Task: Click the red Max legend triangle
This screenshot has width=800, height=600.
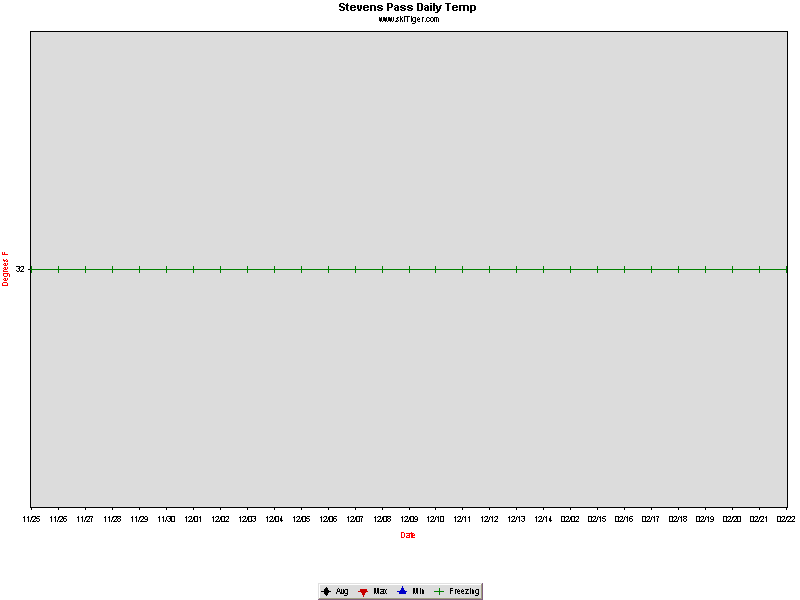Action: 363,592
